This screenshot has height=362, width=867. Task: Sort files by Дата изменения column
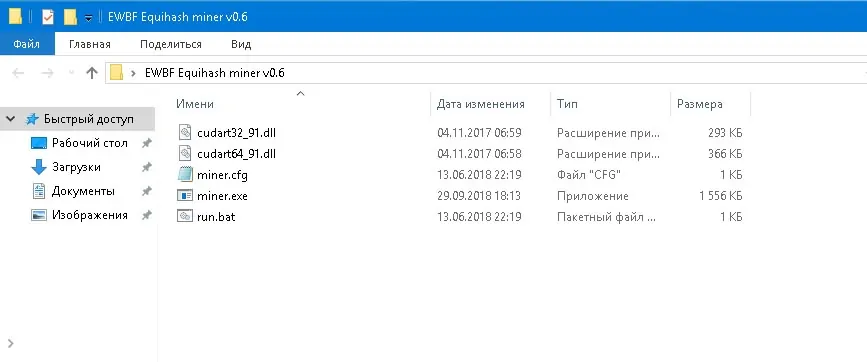pos(480,104)
